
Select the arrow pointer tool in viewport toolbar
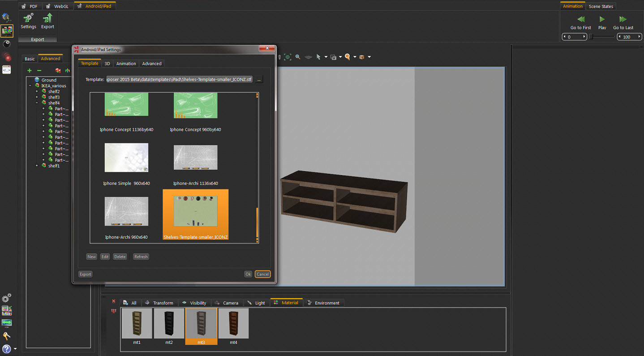click(x=318, y=57)
